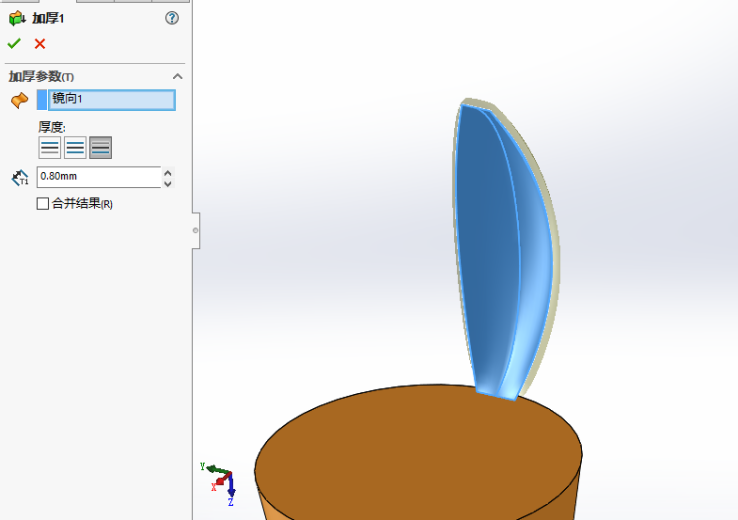The height and width of the screenshot is (520, 738).
Task: Cancel thicken with the red X
Action: pyautogui.click(x=40, y=43)
